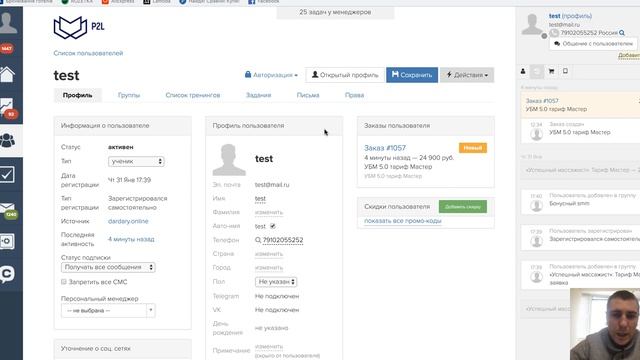Toggle the Авто-имя checkbox

273,226
